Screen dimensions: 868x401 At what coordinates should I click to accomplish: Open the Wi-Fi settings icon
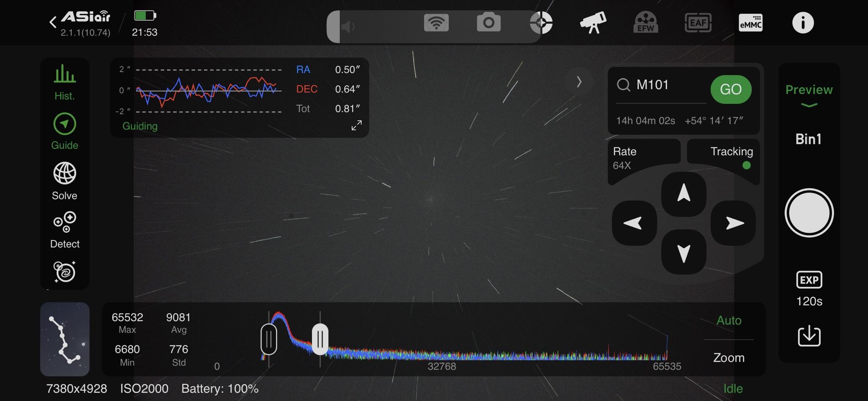tap(436, 22)
